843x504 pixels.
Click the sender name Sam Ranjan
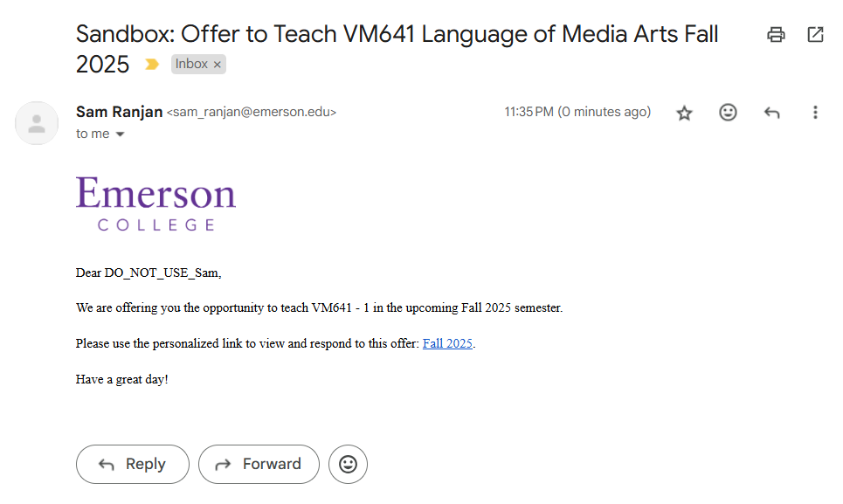119,112
